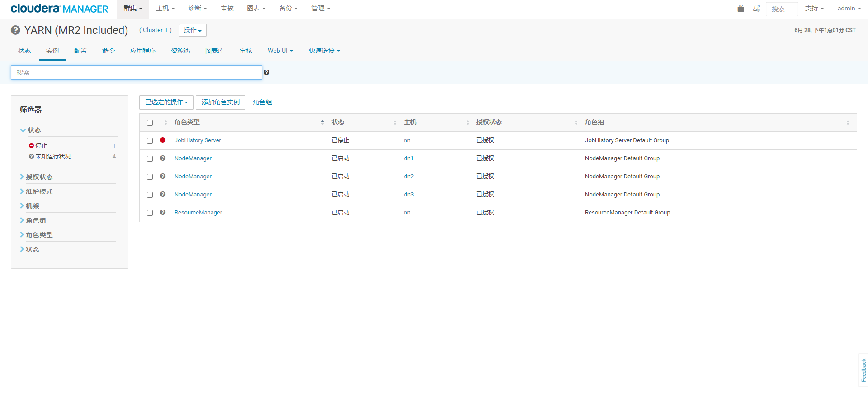Click the instance search input field
This screenshot has height=410, width=868.
coord(137,73)
